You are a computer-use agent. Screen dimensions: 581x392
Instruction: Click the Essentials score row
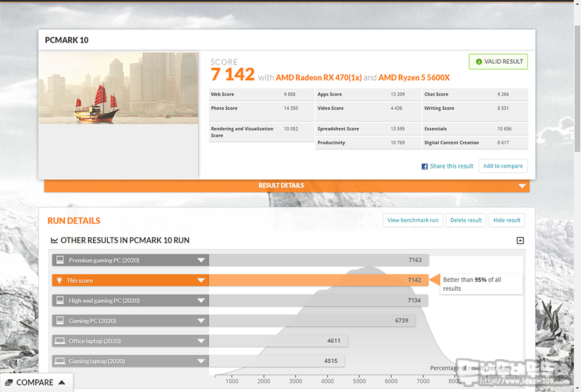click(x=475, y=129)
